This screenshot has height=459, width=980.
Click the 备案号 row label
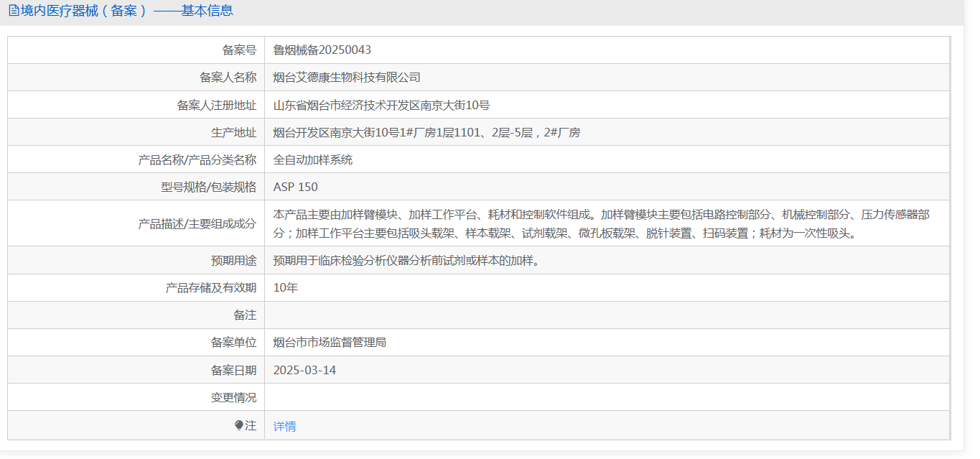click(x=239, y=50)
